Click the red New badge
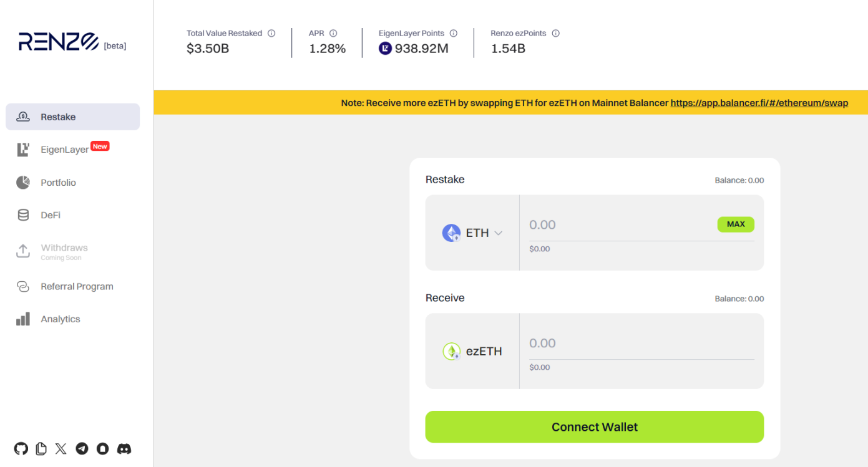The image size is (868, 467). tap(100, 146)
